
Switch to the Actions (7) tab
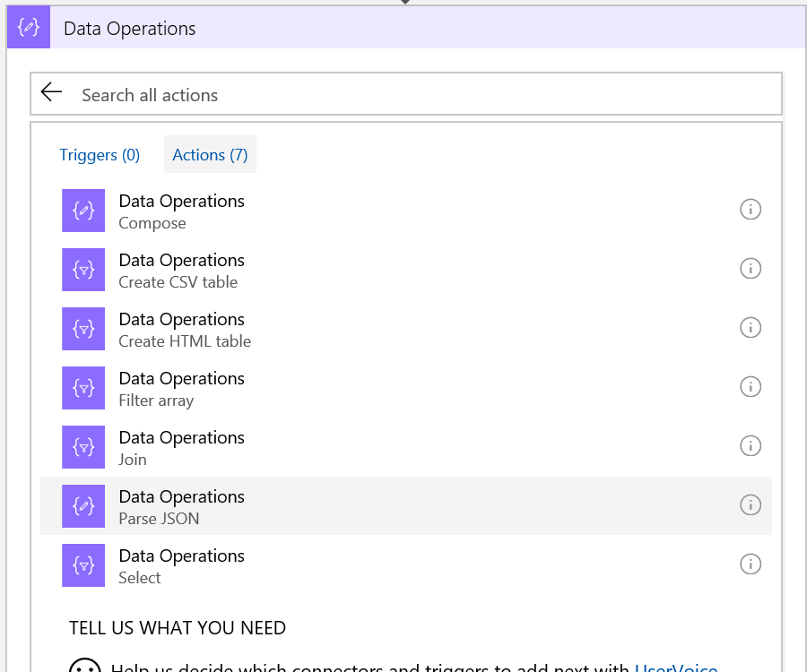coord(210,155)
